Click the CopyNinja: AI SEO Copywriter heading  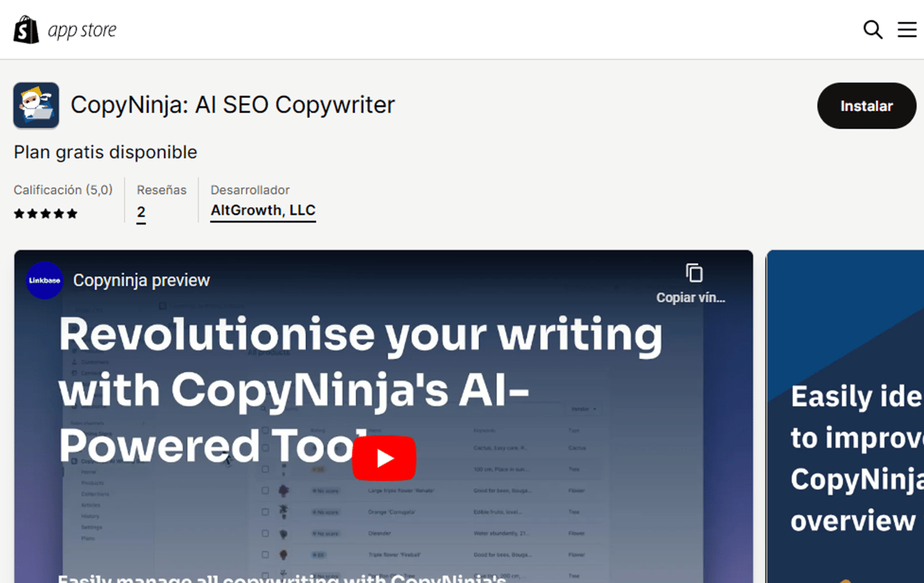233,105
